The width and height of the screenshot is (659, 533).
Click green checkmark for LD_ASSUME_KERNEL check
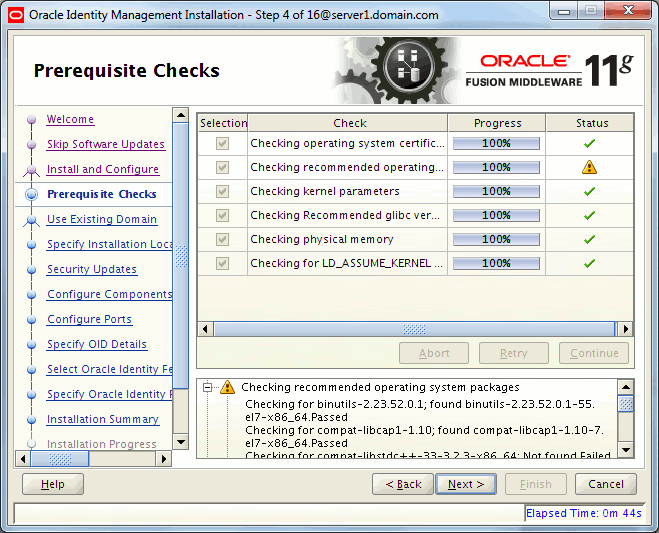(589, 263)
